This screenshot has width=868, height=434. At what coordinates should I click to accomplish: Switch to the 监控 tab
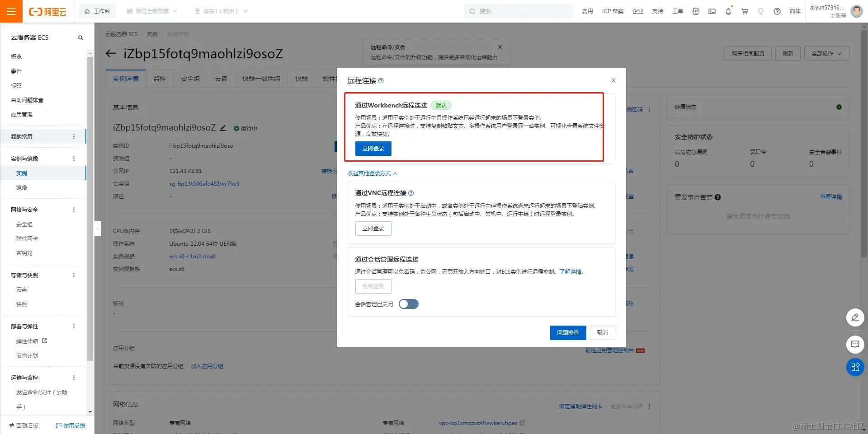click(x=160, y=79)
